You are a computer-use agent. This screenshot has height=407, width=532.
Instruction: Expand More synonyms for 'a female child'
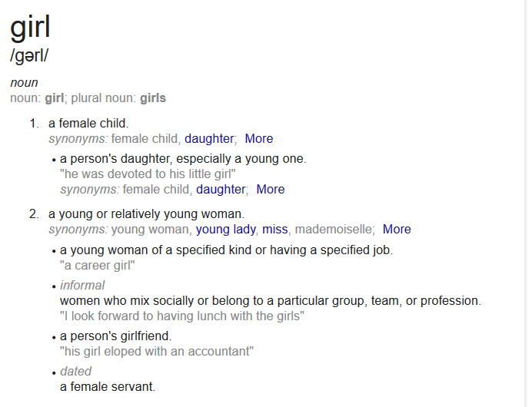259,138
